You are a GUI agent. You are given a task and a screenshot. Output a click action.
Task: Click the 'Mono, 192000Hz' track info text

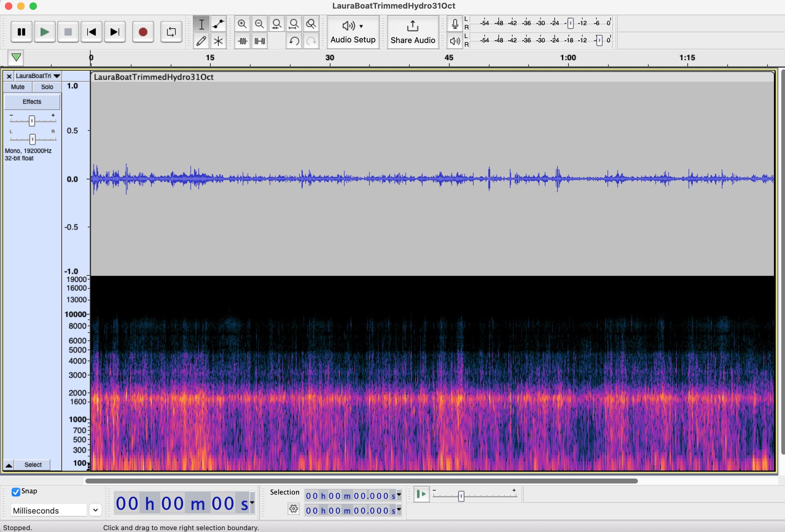pyautogui.click(x=28, y=151)
